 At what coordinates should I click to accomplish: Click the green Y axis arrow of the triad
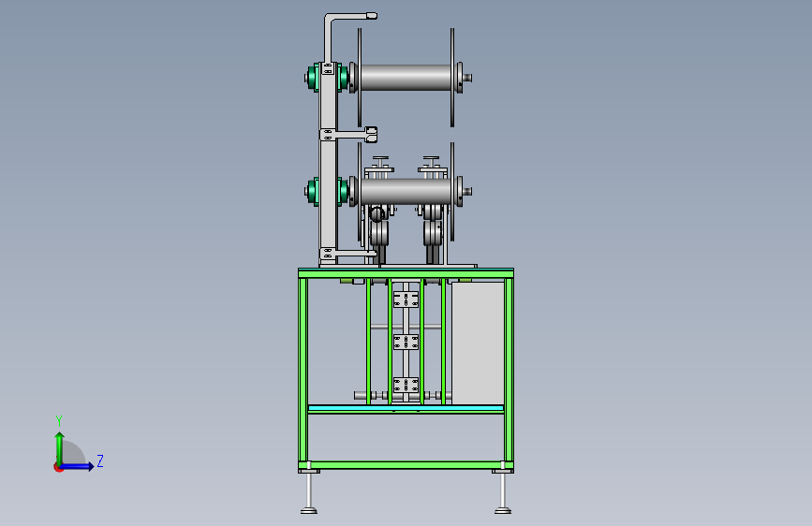click(x=59, y=447)
